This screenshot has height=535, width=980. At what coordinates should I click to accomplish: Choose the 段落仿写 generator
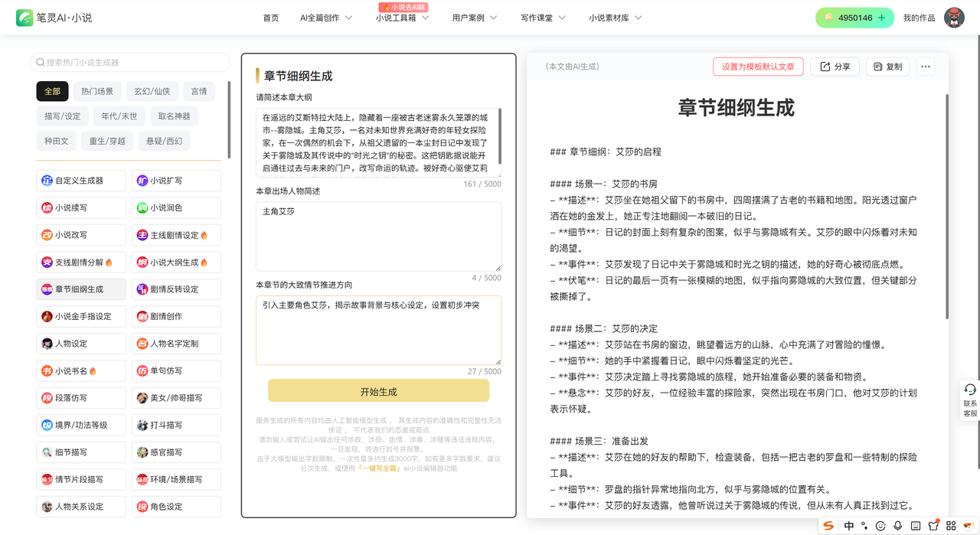tap(81, 398)
